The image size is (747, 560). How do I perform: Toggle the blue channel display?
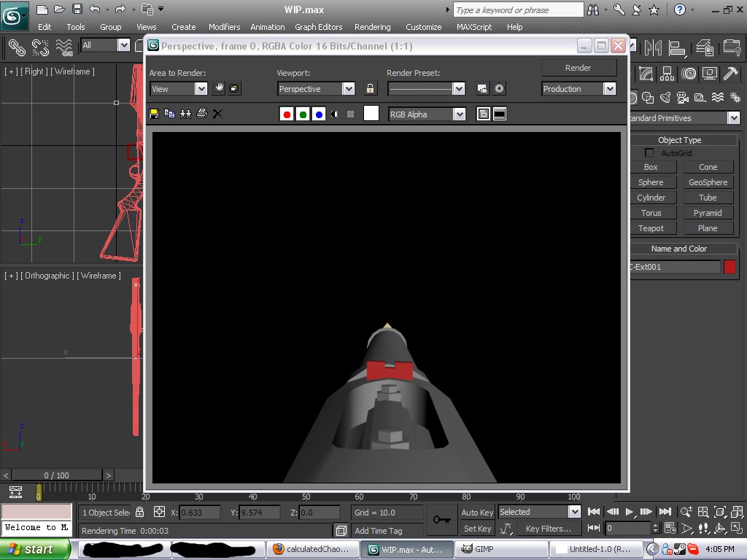(319, 114)
